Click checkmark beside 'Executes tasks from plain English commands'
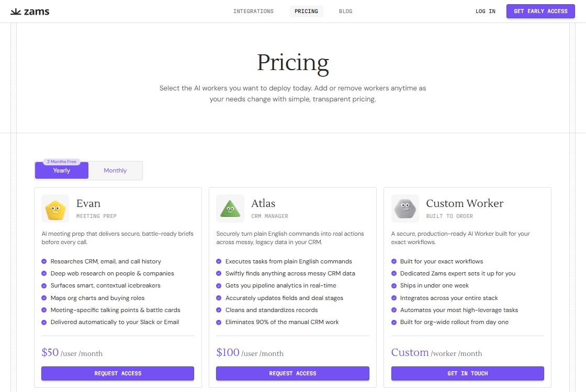This screenshot has width=586, height=392. [x=219, y=261]
